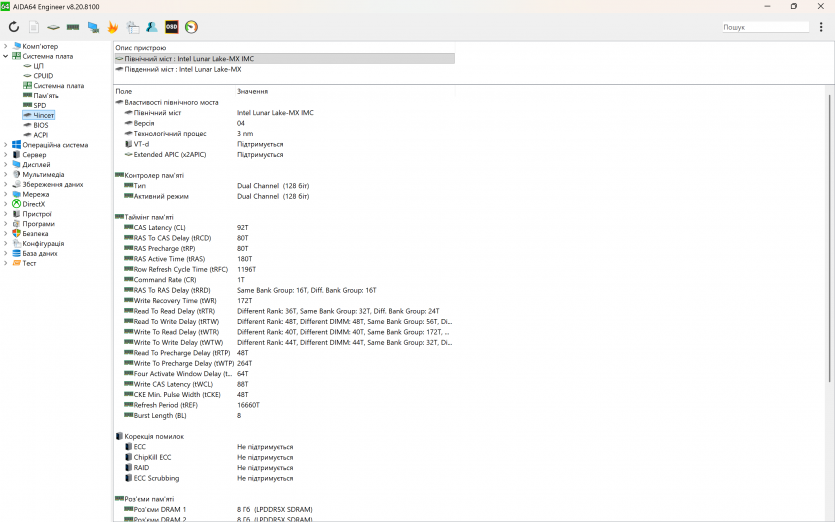Open the network audit monitor icon
Viewport: 835px width, 522px height.
pyautogui.click(x=93, y=27)
